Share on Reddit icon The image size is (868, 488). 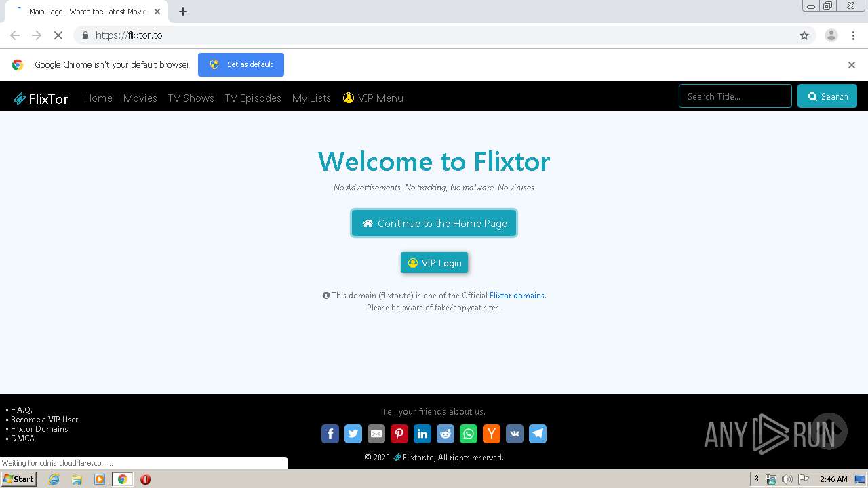click(446, 434)
